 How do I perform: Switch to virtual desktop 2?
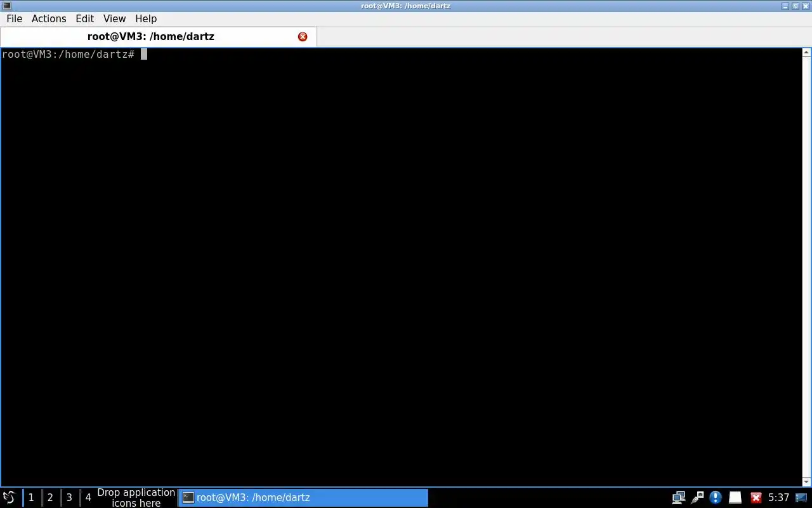coord(50,497)
